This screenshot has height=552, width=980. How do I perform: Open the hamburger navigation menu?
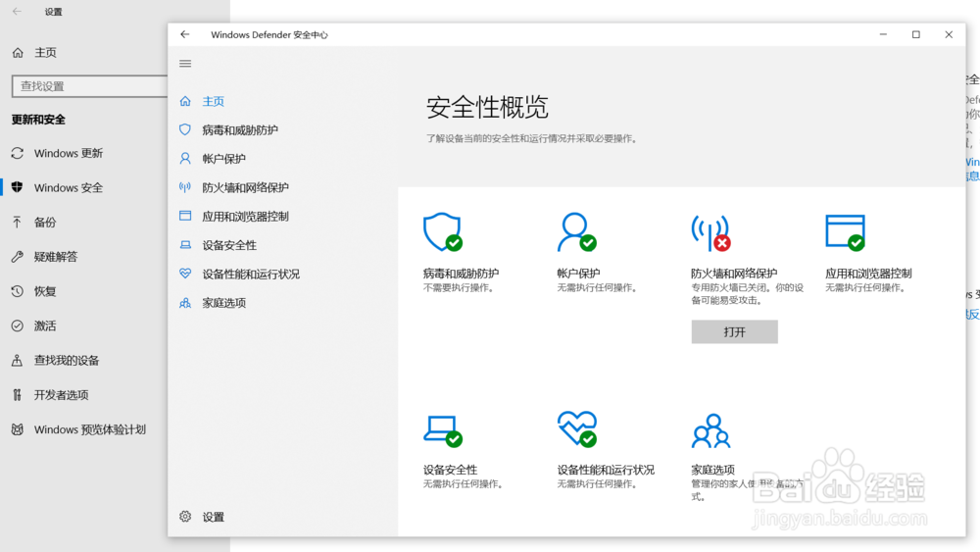point(185,63)
